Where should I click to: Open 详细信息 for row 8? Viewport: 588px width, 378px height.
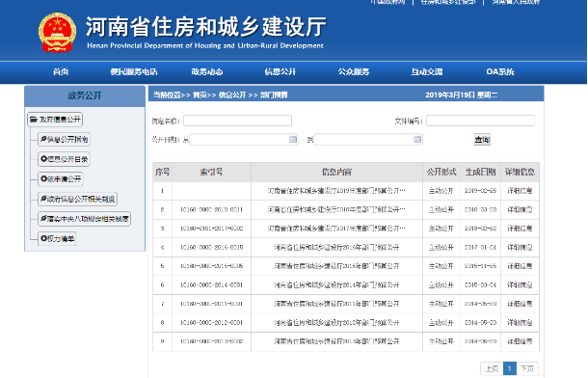[x=520, y=322]
